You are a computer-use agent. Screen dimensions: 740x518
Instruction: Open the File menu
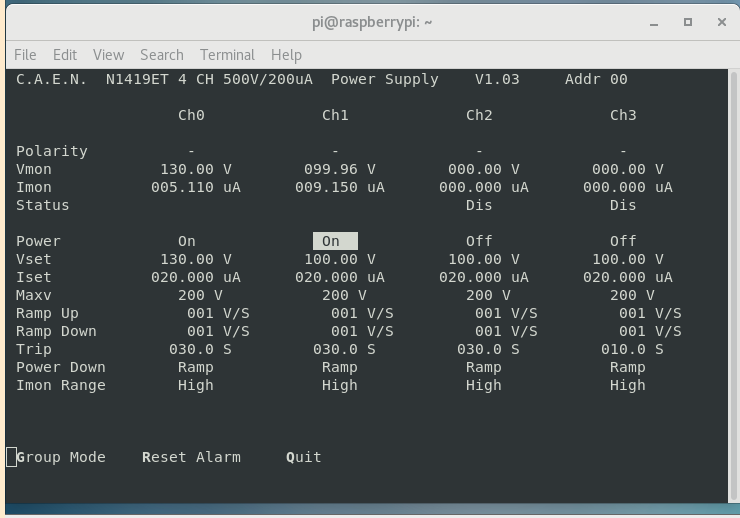[x=25, y=55]
